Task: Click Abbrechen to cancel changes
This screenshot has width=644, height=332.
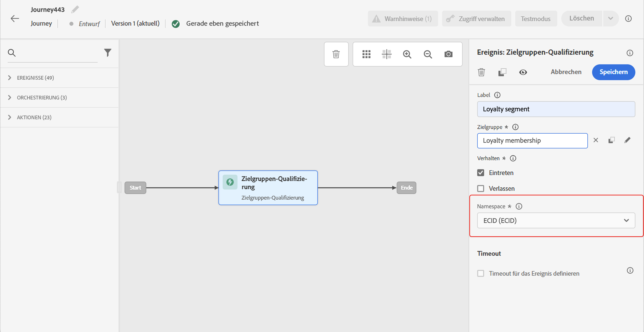Action: coord(566,72)
